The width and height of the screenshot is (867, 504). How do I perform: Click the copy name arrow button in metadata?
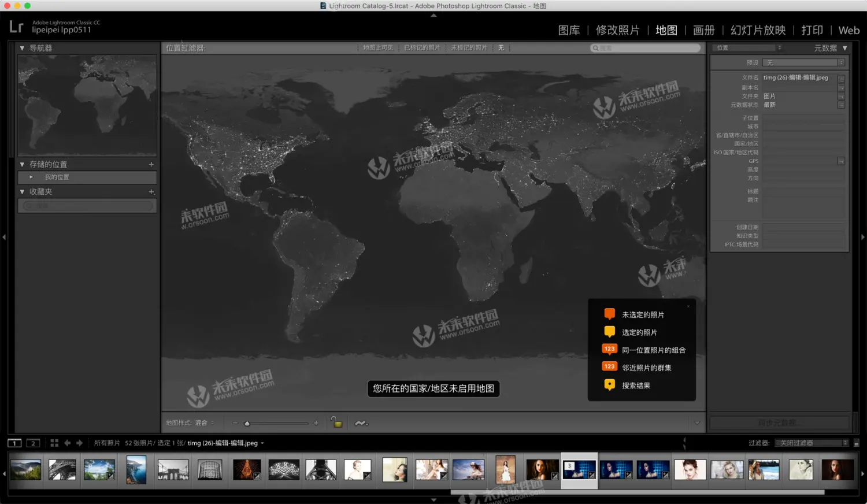point(842,88)
